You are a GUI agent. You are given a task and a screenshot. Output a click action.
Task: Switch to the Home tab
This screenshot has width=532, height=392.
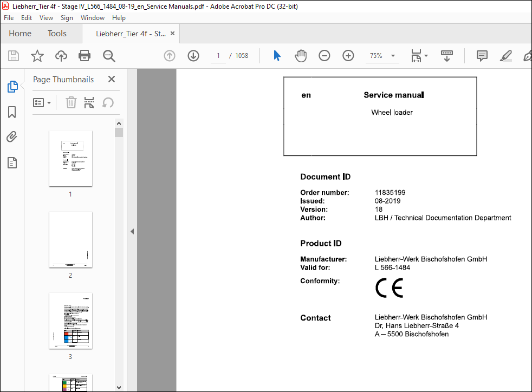pyautogui.click(x=20, y=33)
